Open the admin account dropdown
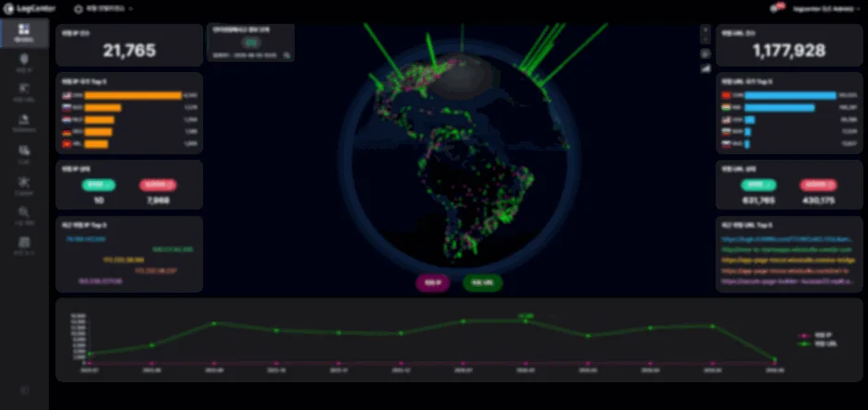Viewport: 868px width, 410px height. coord(823,9)
